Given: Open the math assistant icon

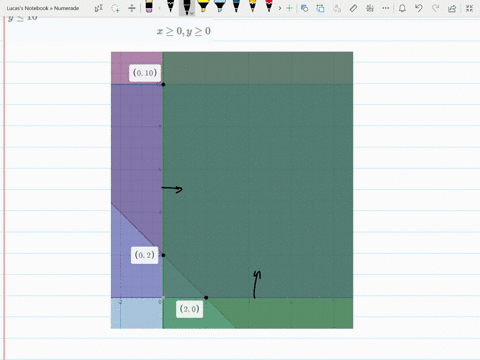Looking at the screenshot, I should pos(370,8).
